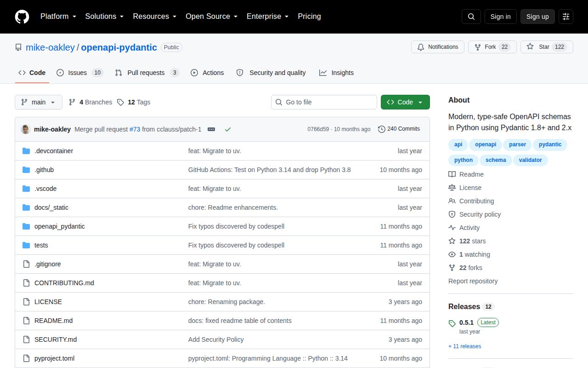
Task: Click the people icon beside Contributing
Action: 452,201
